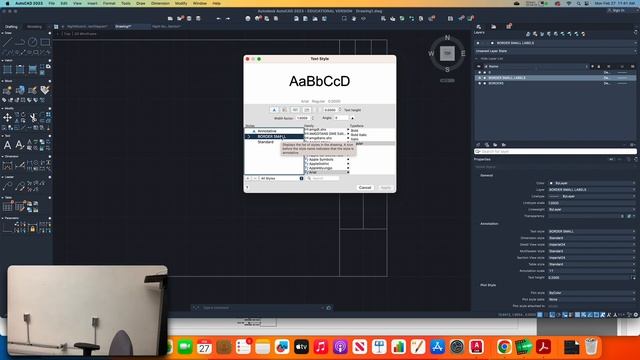Open the File menu

51,3
